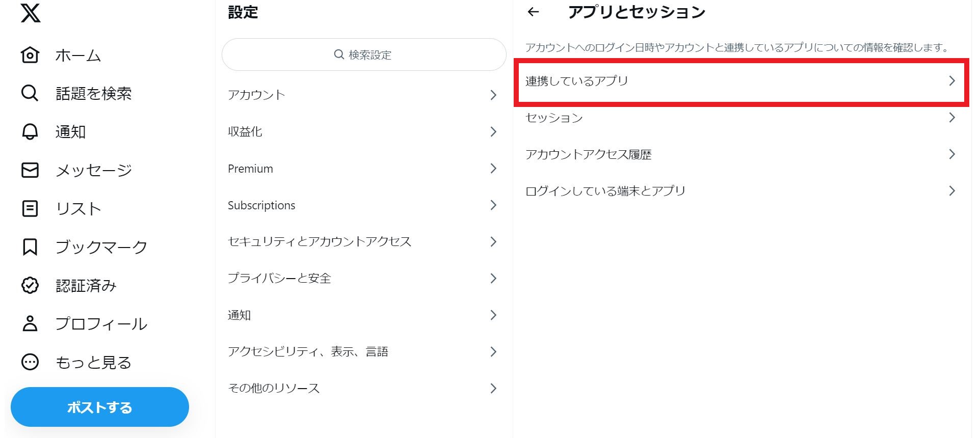Select the 認証済み verified badge icon
980x438 pixels.
coord(30,285)
